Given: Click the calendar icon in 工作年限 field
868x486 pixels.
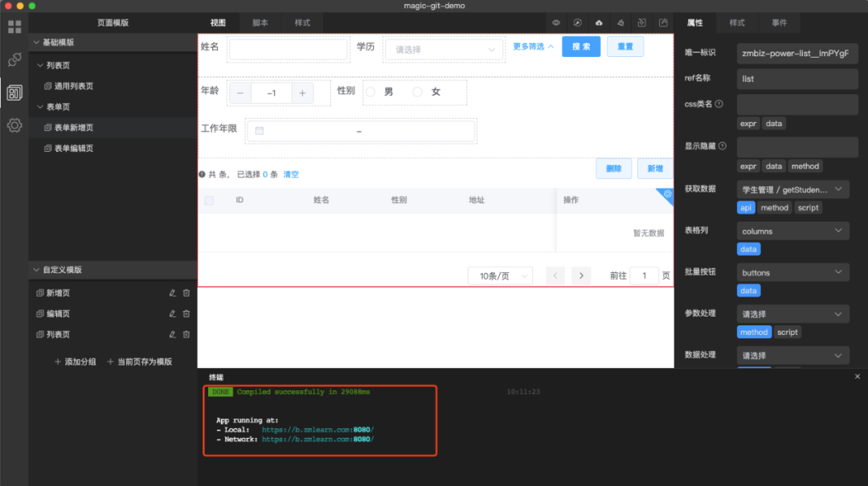Looking at the screenshot, I should point(260,131).
